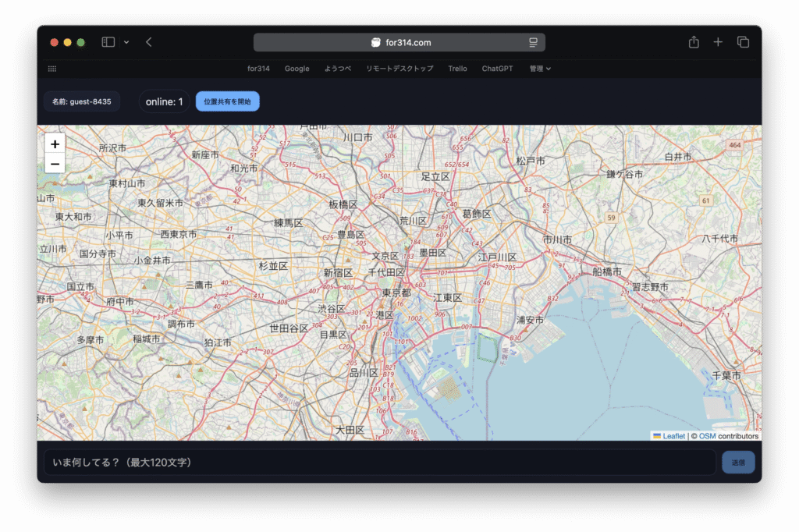Click the 品川区 label on map
Screen dimensions: 799x532
tap(364, 373)
